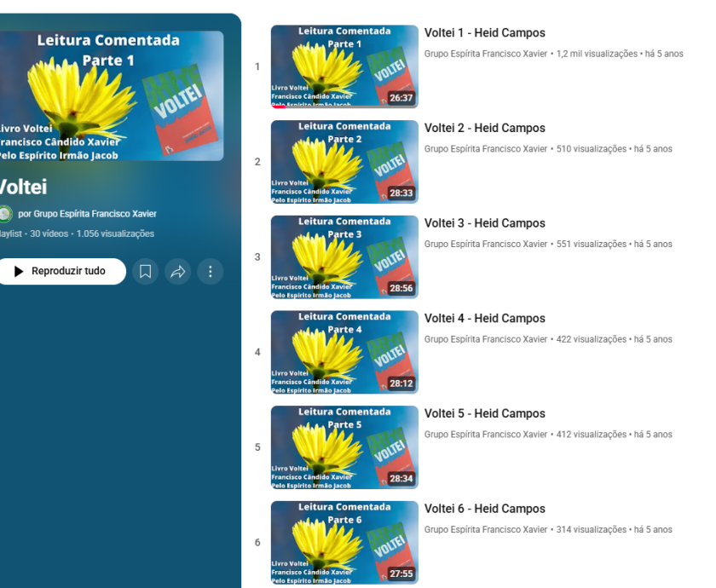Click the play triangle in Reproduzir tudo

click(x=19, y=272)
